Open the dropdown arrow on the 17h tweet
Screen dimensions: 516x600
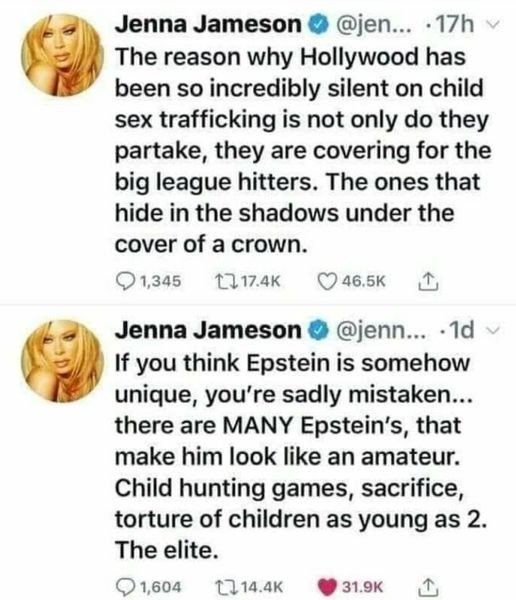[495, 26]
